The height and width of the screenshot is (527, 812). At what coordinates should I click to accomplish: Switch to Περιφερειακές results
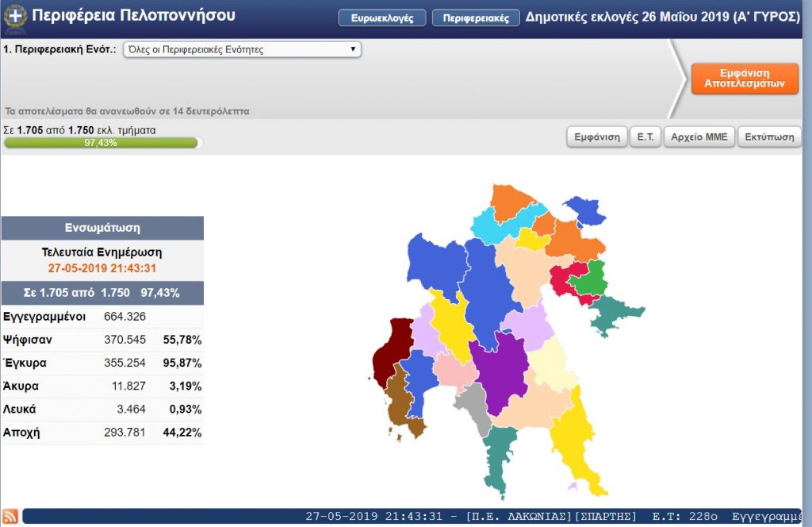tap(476, 18)
